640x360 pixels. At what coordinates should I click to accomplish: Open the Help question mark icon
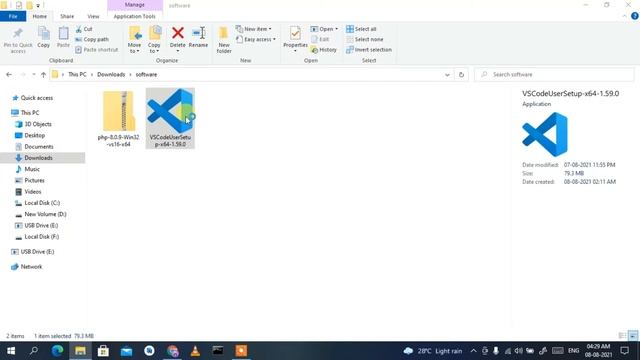click(x=635, y=16)
